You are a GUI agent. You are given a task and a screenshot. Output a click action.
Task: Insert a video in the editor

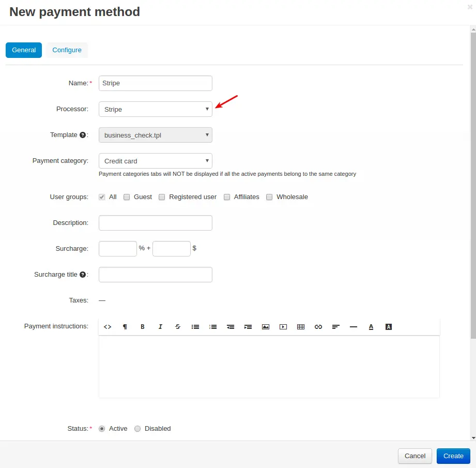(x=283, y=327)
